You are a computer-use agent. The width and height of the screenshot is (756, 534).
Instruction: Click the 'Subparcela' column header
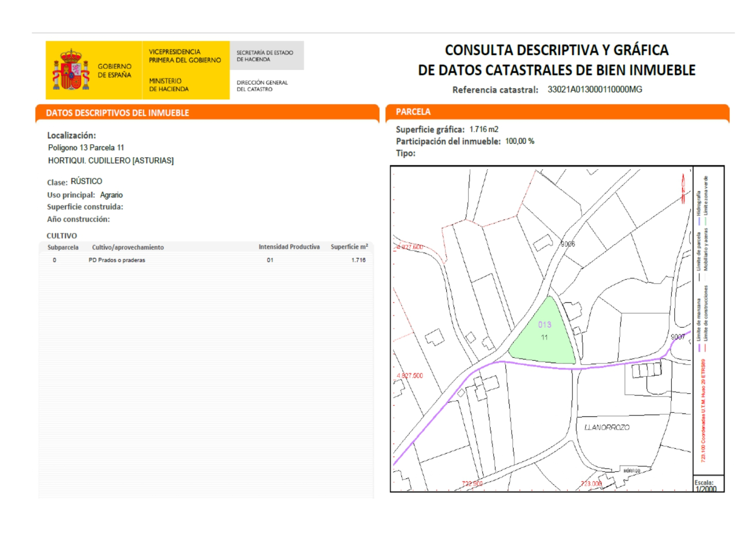coord(63,247)
